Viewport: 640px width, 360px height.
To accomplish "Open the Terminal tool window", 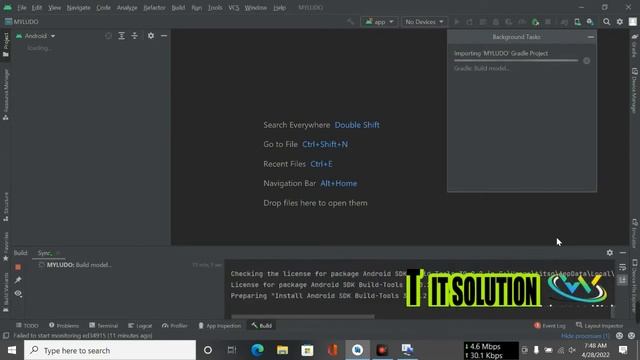I will coord(103,326).
